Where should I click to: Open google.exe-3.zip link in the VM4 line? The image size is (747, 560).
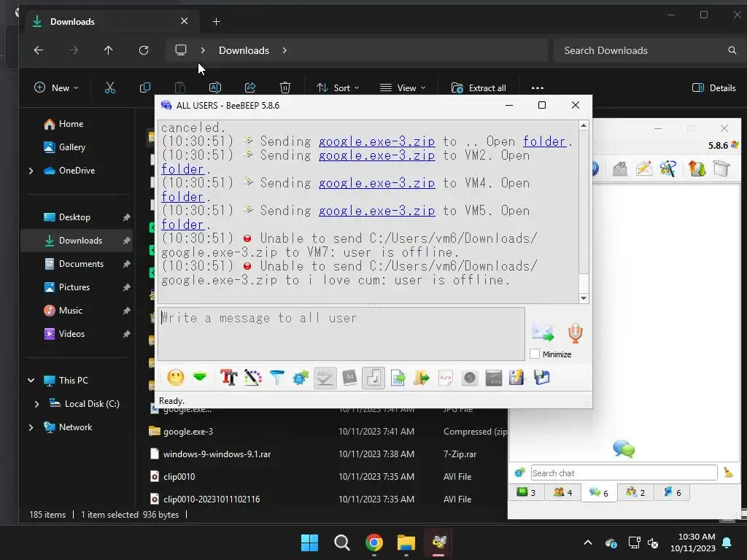(376, 183)
